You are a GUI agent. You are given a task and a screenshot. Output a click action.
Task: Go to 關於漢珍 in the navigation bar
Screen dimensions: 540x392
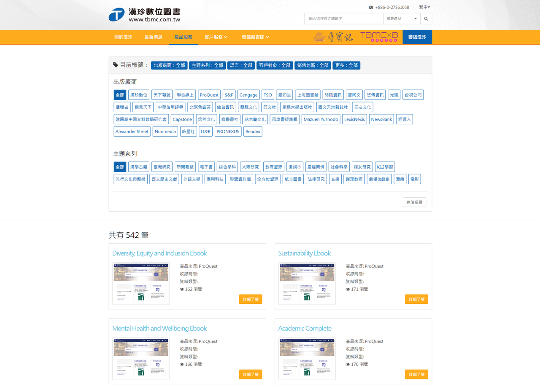click(x=123, y=37)
